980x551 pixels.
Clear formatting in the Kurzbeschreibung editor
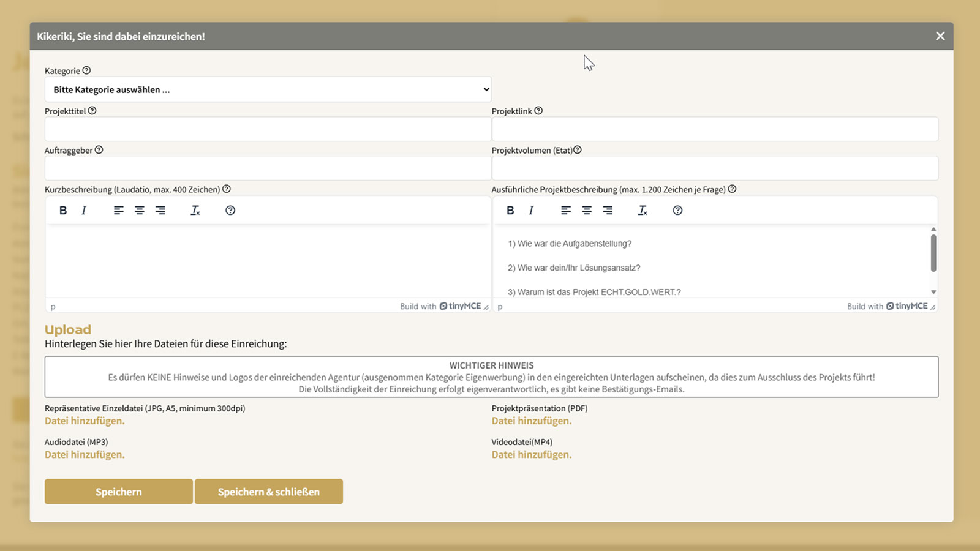pos(195,211)
